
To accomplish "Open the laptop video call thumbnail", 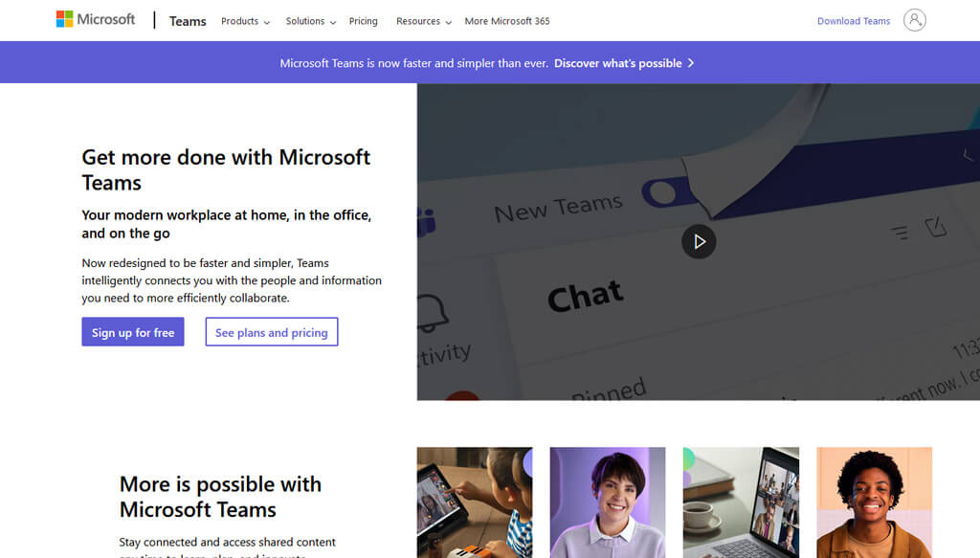I will (x=741, y=502).
